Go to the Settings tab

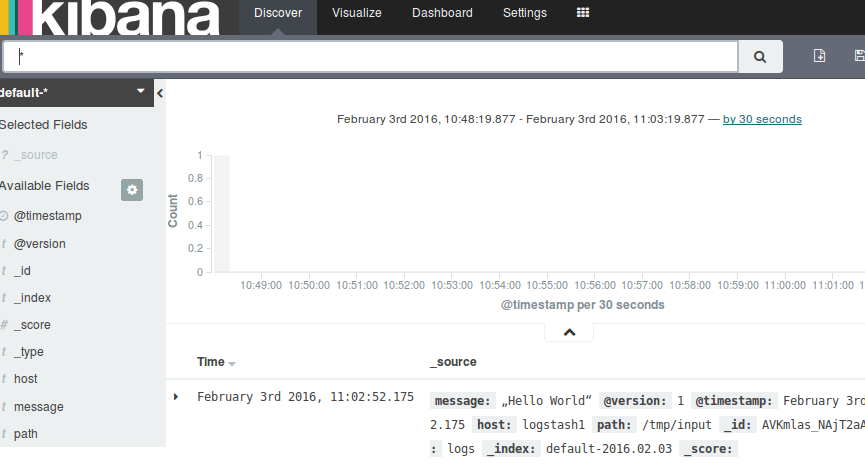[x=525, y=14]
